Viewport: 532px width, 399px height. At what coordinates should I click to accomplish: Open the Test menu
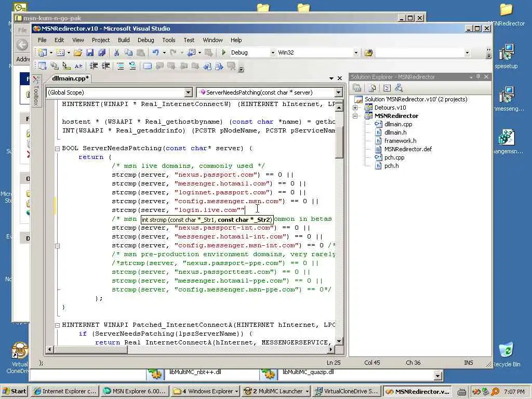(x=189, y=40)
